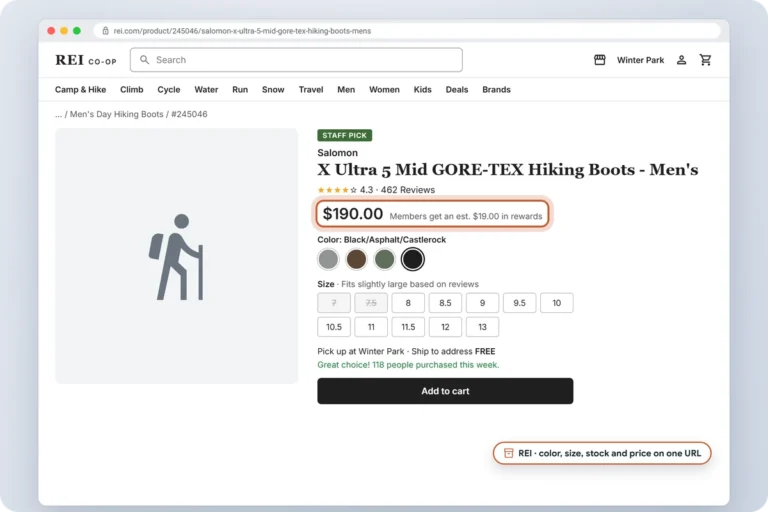Open the Deals menu
Image resolution: width=768 pixels, height=512 pixels.
click(x=456, y=90)
